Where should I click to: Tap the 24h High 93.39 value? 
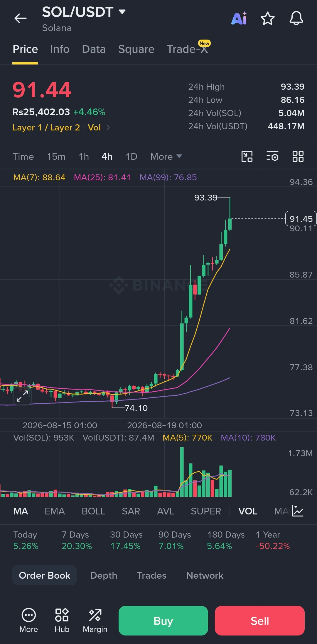[292, 87]
